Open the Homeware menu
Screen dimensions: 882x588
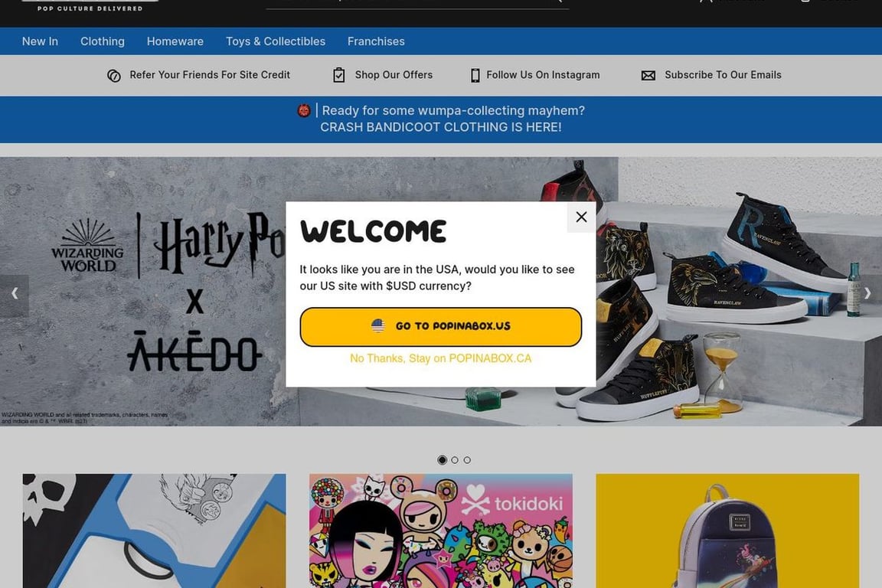coord(175,41)
